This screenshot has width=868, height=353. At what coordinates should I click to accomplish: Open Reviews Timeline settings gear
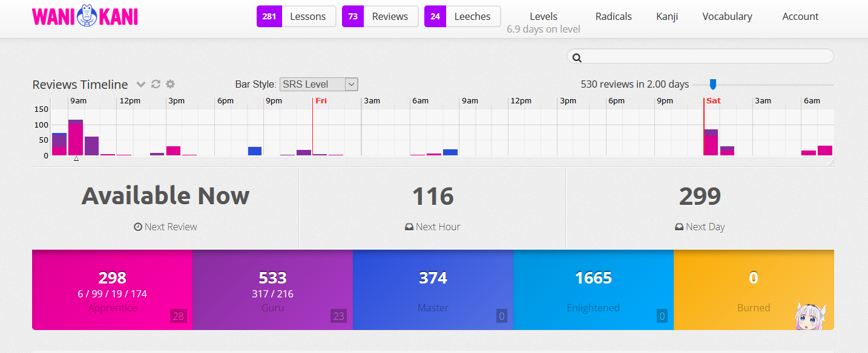click(x=170, y=84)
